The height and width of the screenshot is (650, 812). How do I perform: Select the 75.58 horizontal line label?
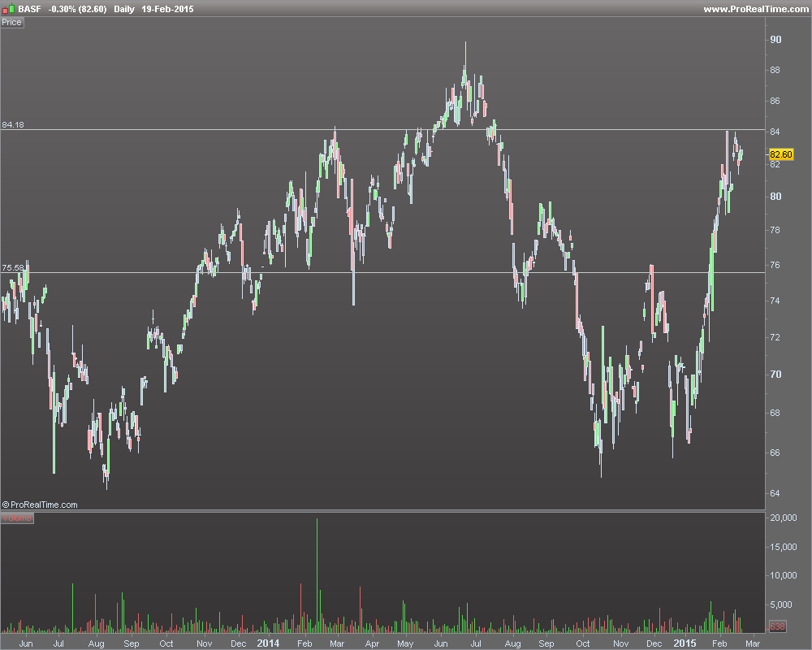pos(13,268)
